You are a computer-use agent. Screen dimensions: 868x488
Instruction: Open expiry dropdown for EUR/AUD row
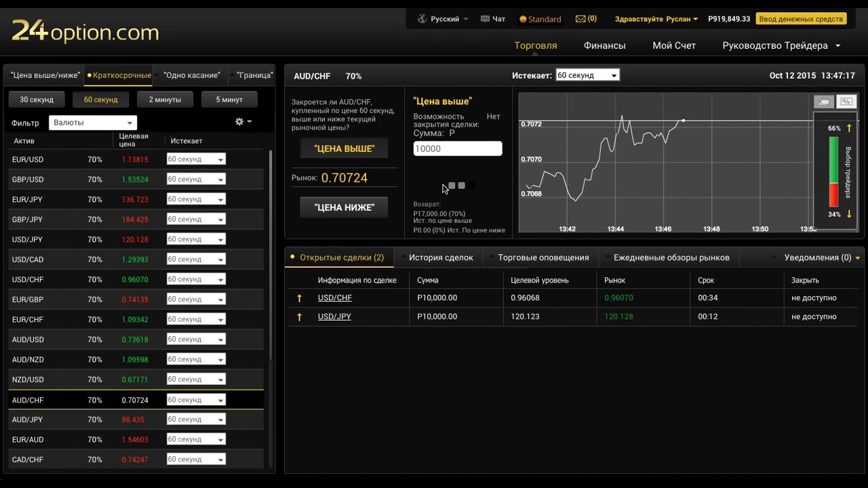click(196, 440)
